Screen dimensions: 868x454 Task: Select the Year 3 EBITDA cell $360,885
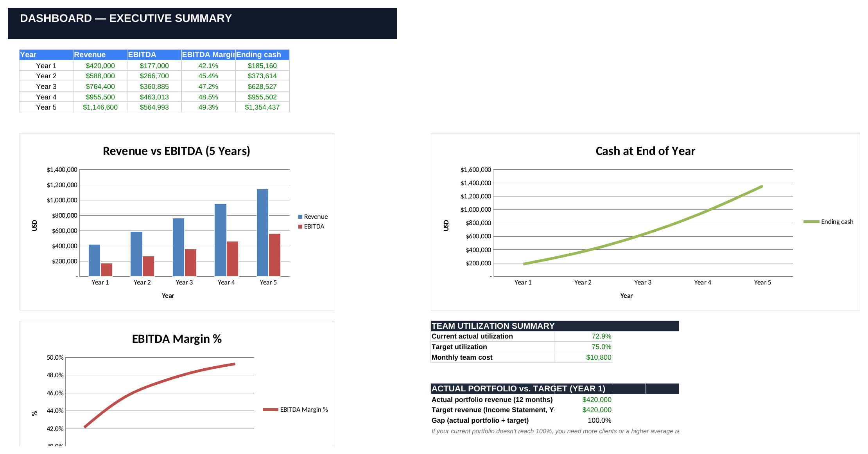(154, 86)
